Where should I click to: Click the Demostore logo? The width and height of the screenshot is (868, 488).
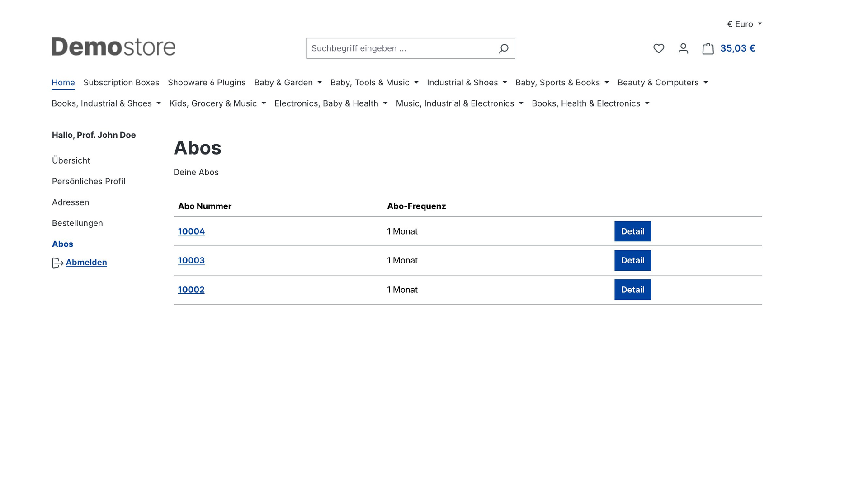pyautogui.click(x=113, y=47)
